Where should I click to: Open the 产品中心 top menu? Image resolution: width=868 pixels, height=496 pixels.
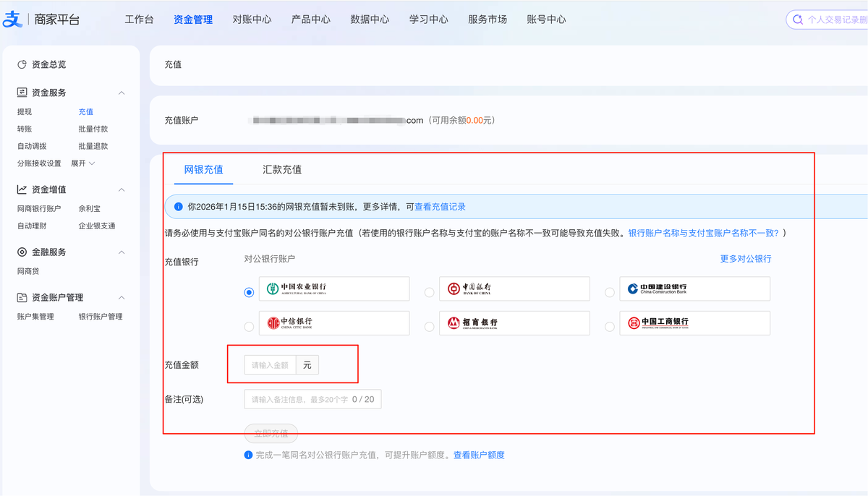click(x=311, y=20)
